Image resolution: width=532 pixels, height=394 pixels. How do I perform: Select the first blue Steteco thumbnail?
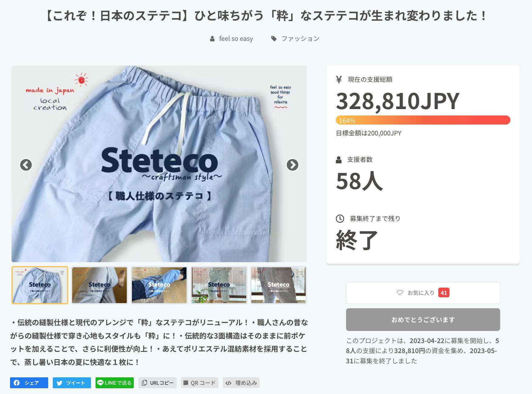pyautogui.click(x=40, y=285)
